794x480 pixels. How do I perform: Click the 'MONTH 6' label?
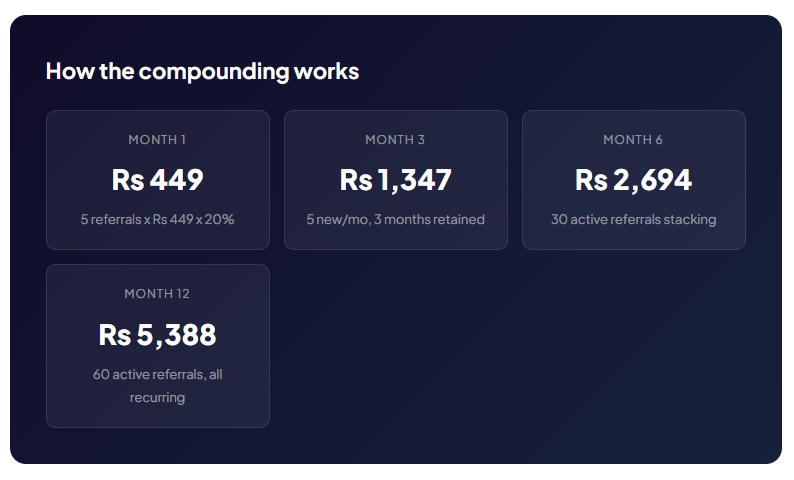point(633,140)
